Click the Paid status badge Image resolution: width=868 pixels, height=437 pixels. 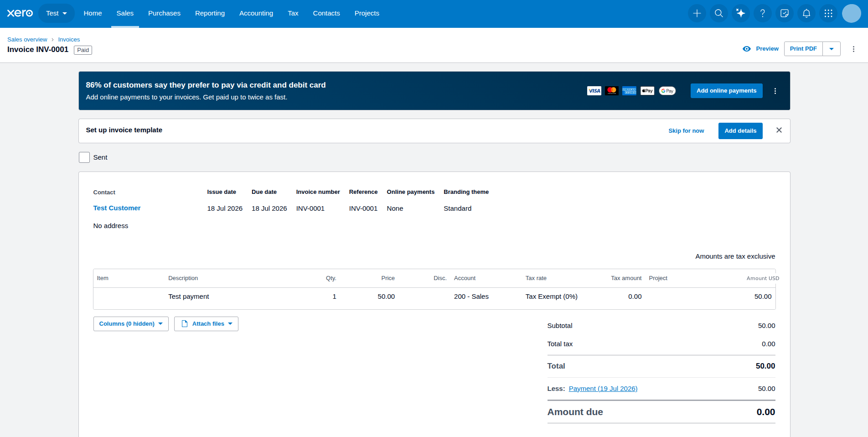pos(83,50)
